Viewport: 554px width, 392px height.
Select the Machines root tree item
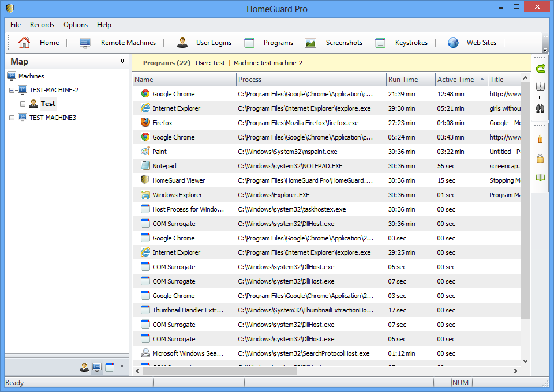[x=31, y=76]
